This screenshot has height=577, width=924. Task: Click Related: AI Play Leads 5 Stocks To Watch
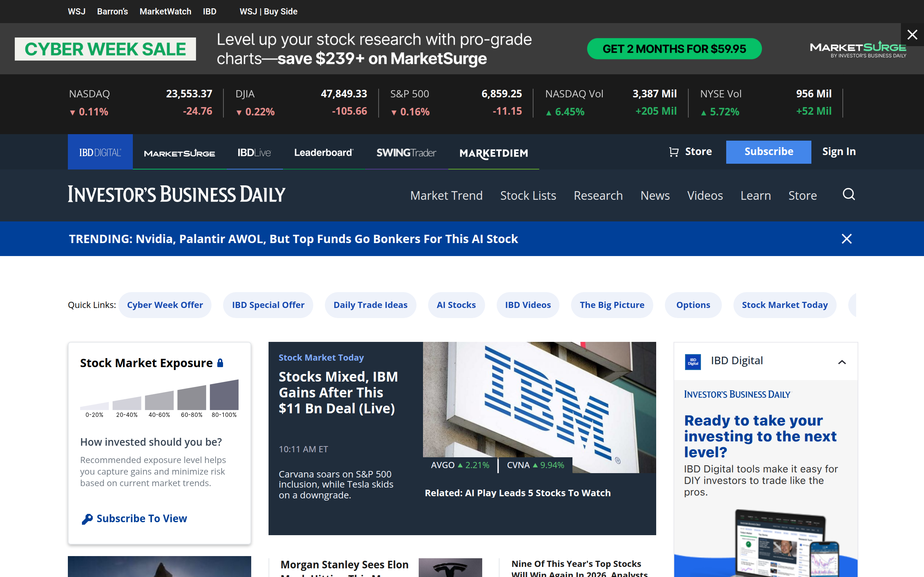518,493
